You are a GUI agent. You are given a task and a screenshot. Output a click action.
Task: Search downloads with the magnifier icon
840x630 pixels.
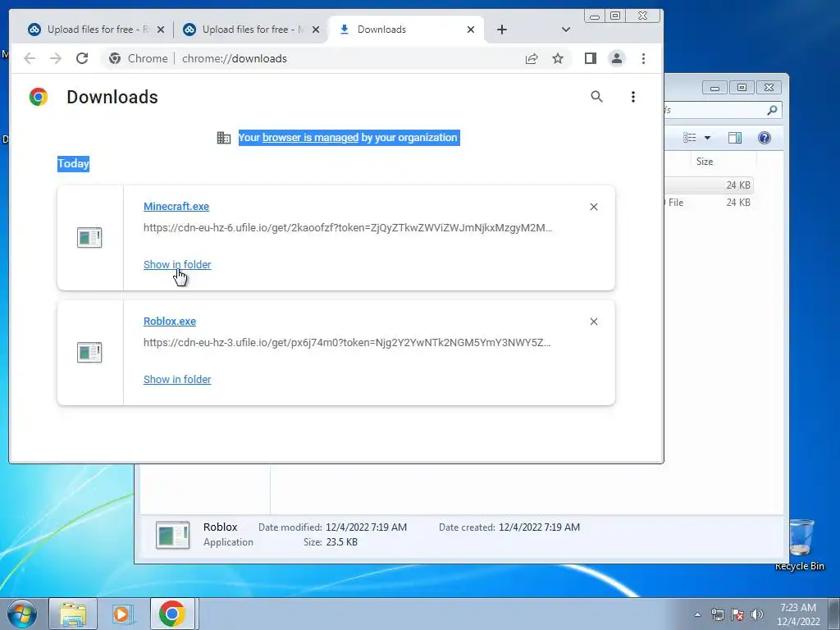[x=597, y=97]
